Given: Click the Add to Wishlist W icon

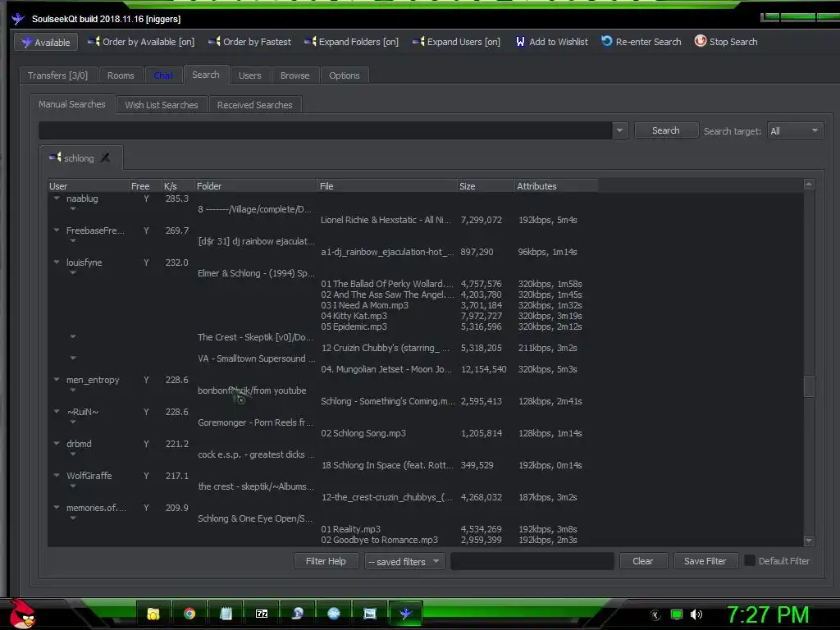Looking at the screenshot, I should 520,41.
